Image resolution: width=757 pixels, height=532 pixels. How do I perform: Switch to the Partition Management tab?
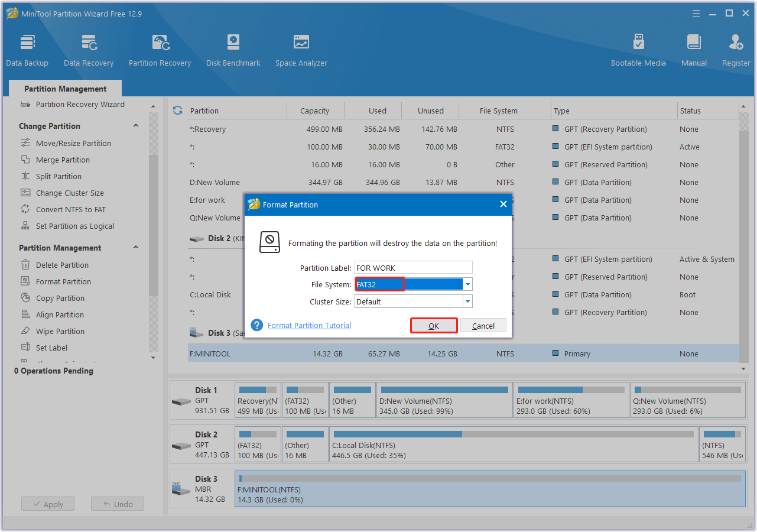coord(65,88)
